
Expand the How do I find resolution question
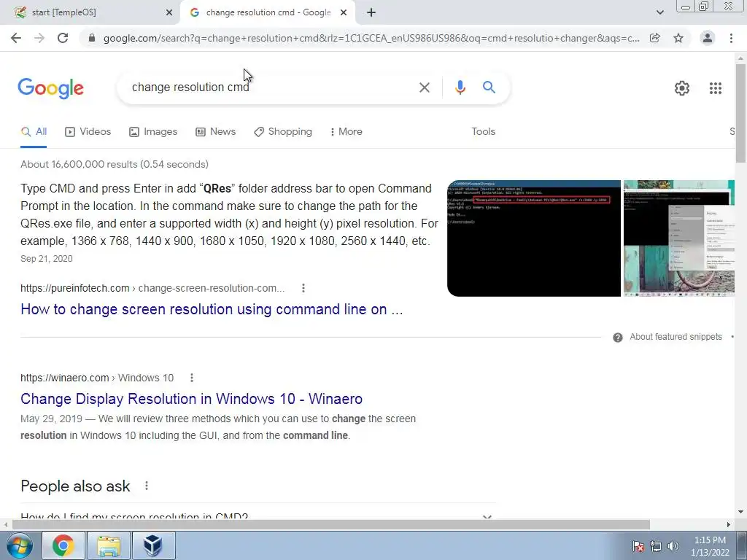pos(258,517)
